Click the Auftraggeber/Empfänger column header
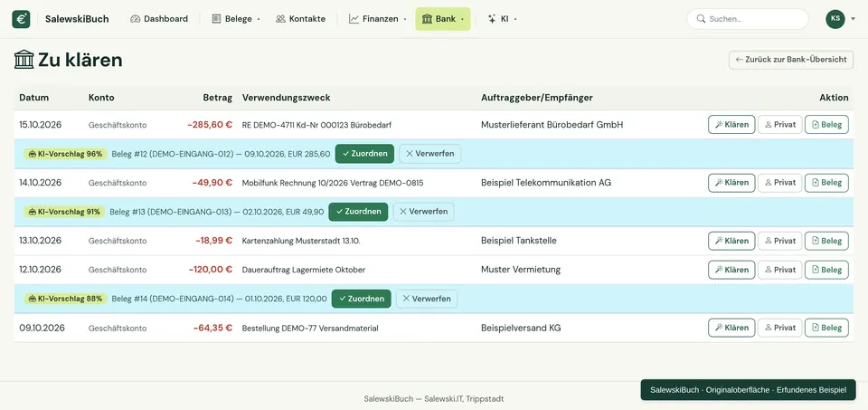Image resolution: width=868 pixels, height=410 pixels. (537, 98)
